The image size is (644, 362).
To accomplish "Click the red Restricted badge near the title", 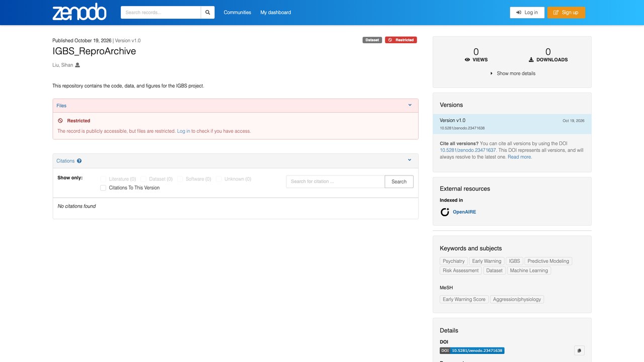I will pyautogui.click(x=401, y=40).
